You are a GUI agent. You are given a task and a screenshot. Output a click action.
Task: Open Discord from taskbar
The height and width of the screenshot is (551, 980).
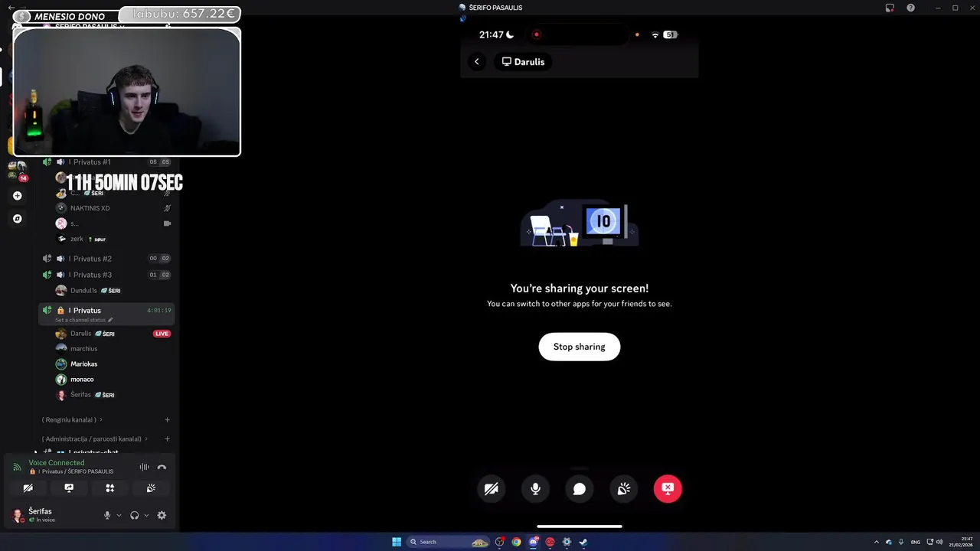534,542
